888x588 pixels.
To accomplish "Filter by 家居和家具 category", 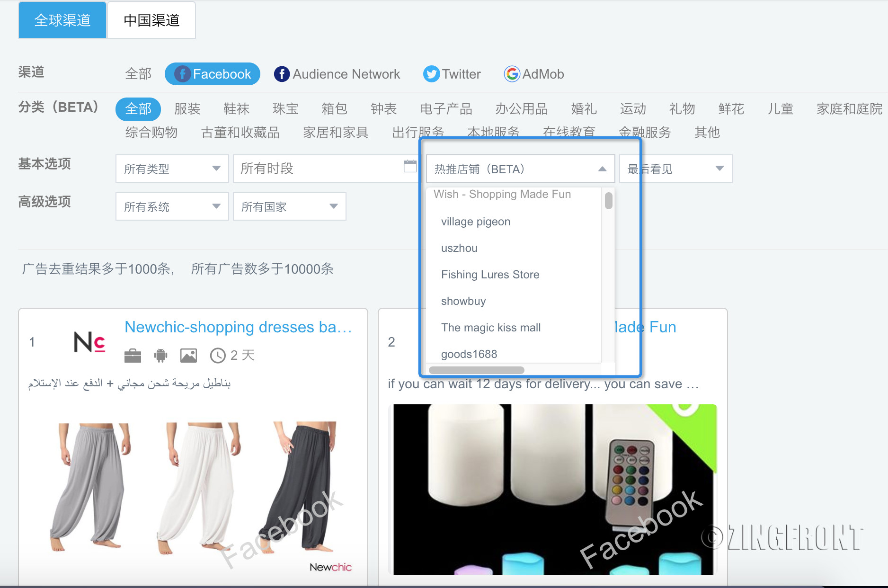I will click(x=336, y=133).
